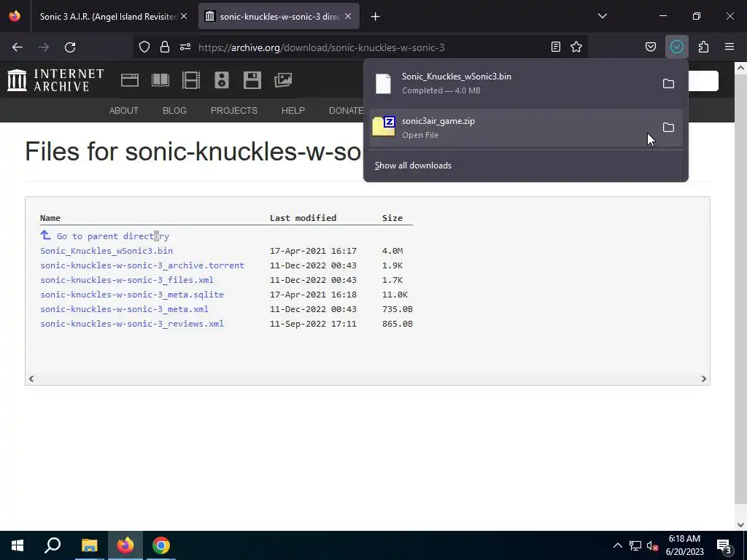Click the site padlock security icon

(165, 47)
